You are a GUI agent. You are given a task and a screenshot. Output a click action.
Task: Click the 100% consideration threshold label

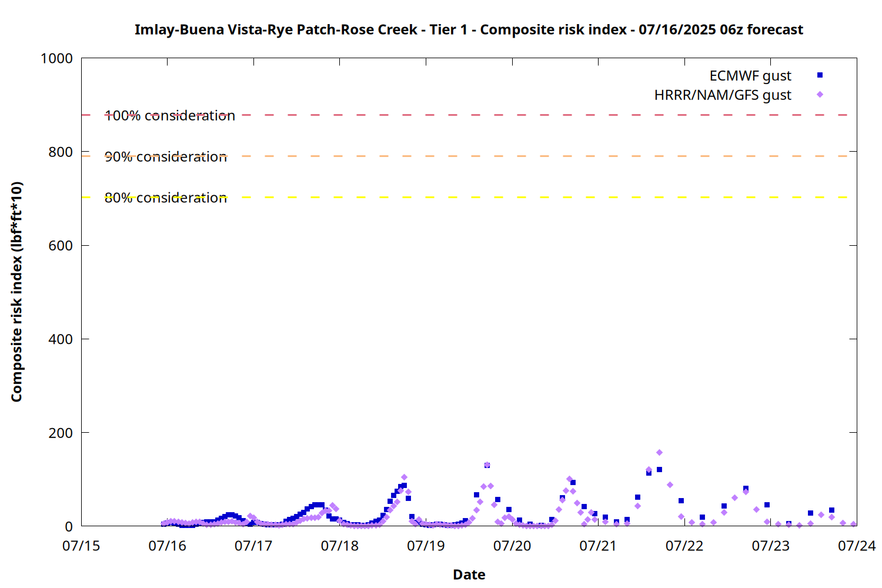click(170, 115)
